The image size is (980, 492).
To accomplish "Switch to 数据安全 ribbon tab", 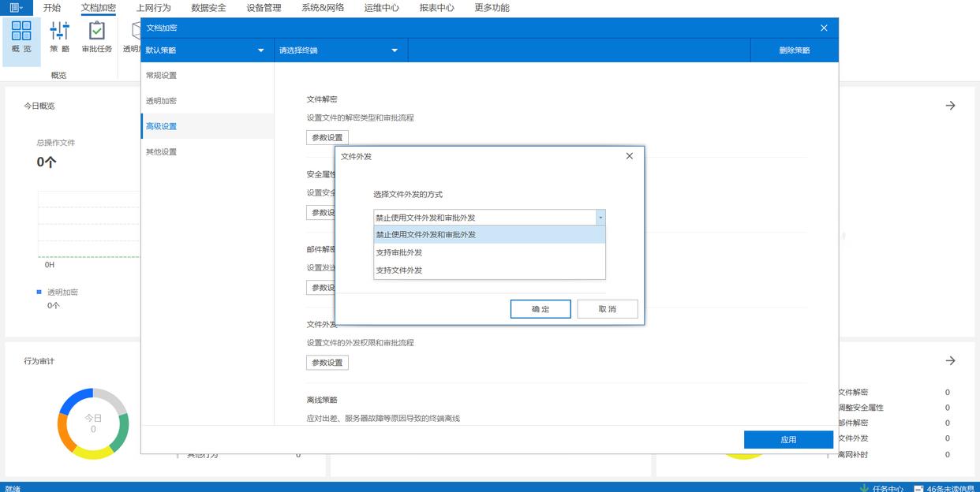I will (x=208, y=8).
